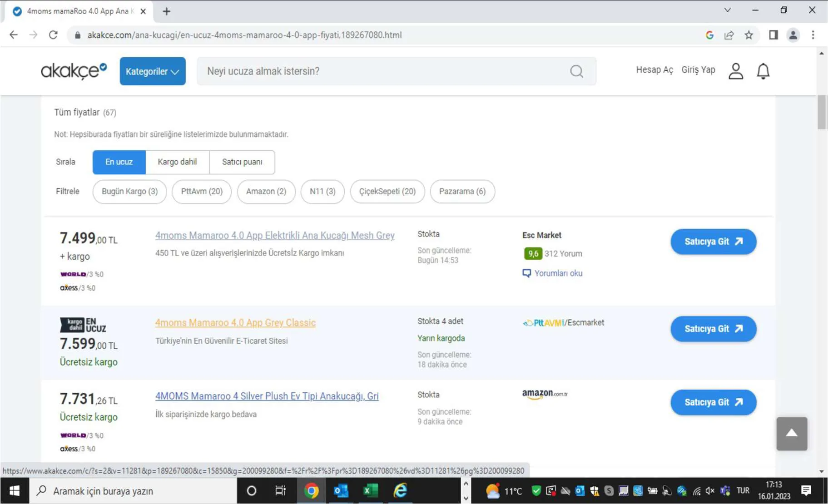Open the '4moms Mamaroo 4.0 App Grey Classic' link
This screenshot has height=504, width=828.
coord(235,323)
